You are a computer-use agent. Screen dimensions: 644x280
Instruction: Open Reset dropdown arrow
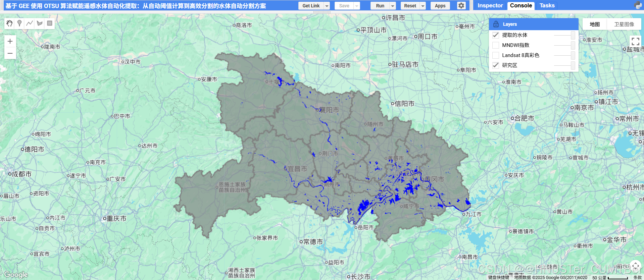coord(423,6)
